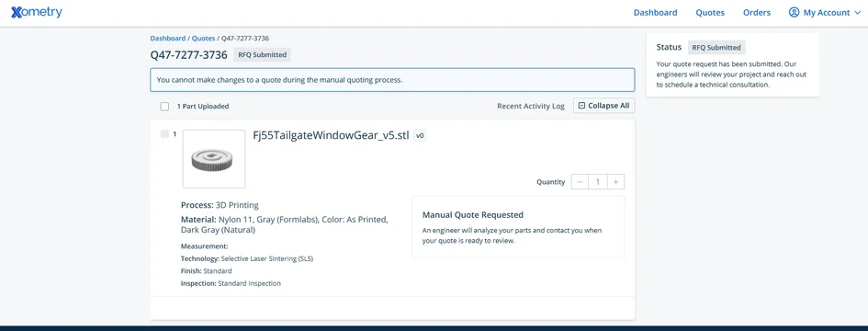The image size is (868, 331).
Task: Increase quantity with the plus button
Action: 616,182
